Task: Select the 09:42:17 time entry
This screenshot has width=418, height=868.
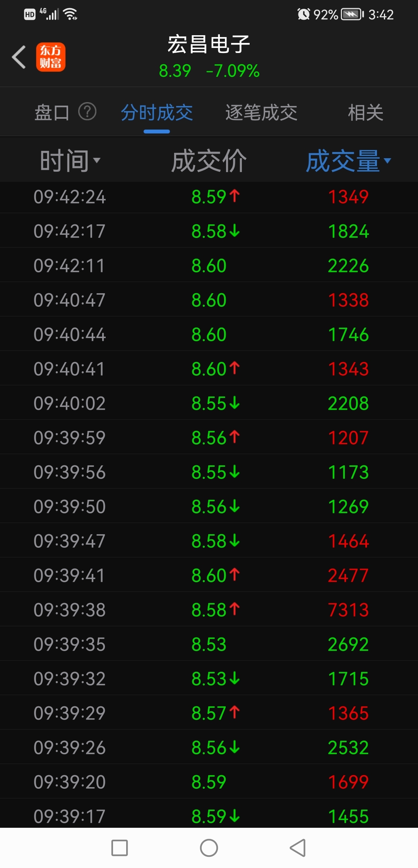Action: click(70, 231)
